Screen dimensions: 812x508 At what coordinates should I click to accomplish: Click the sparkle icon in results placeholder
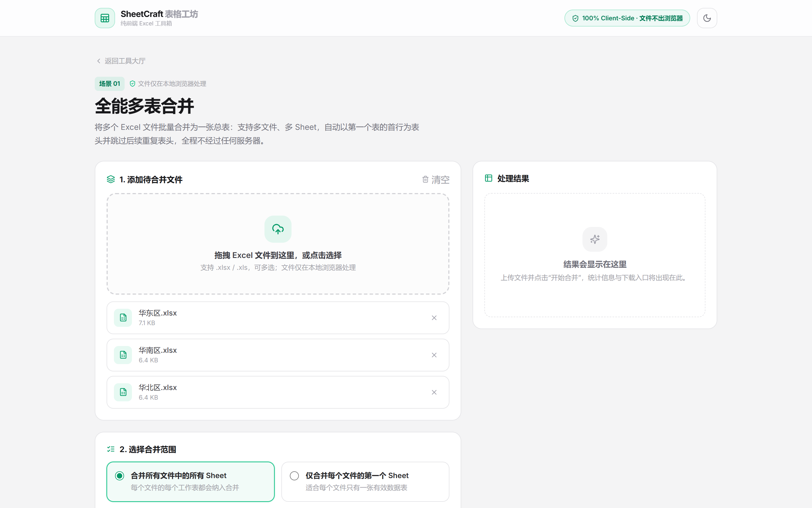point(595,239)
